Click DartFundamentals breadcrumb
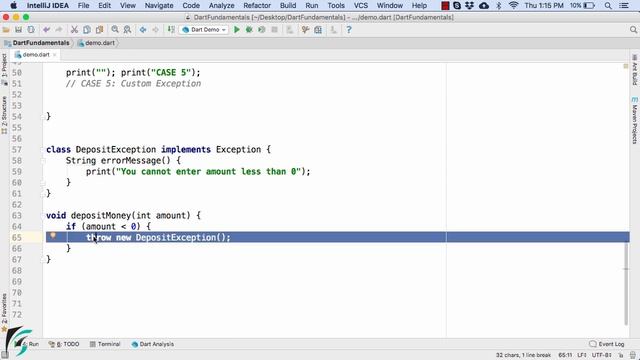640x360 pixels. (37, 43)
